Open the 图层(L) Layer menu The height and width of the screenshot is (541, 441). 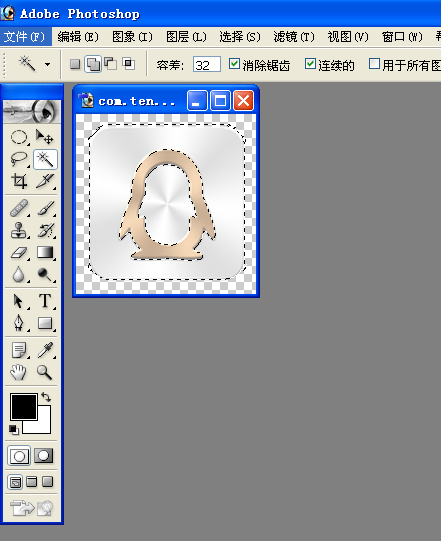186,37
